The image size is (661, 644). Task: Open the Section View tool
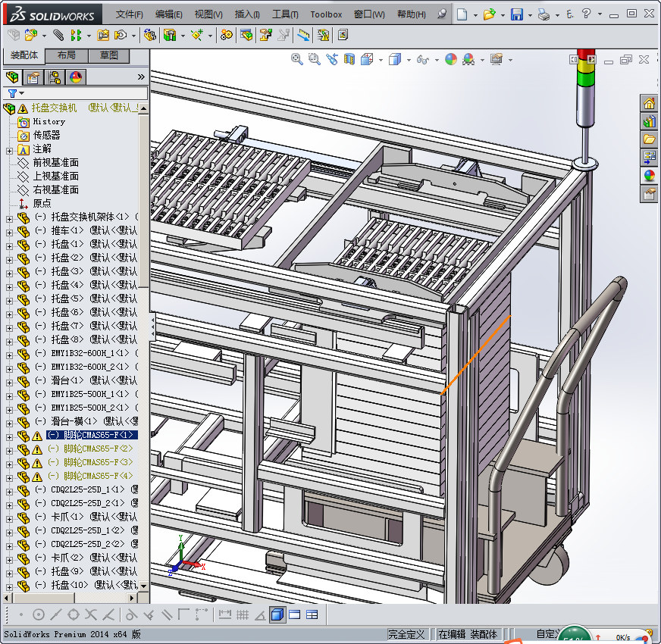[349, 59]
